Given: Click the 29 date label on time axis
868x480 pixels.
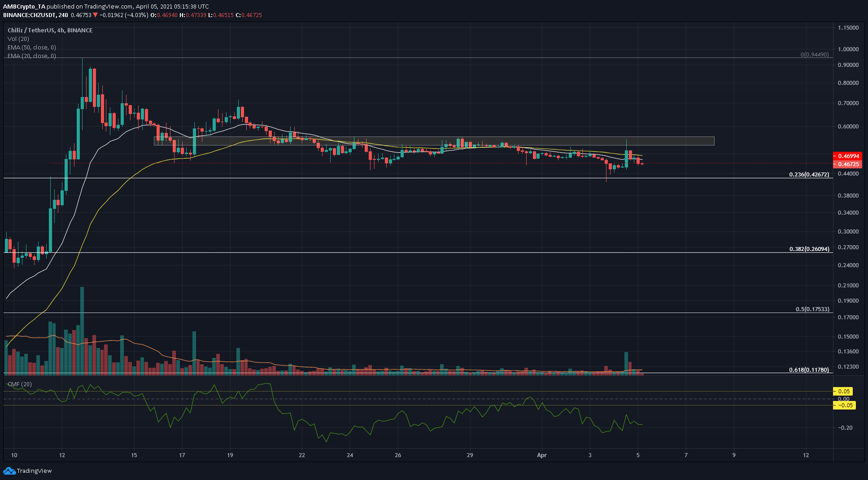Looking at the screenshot, I should 470,455.
